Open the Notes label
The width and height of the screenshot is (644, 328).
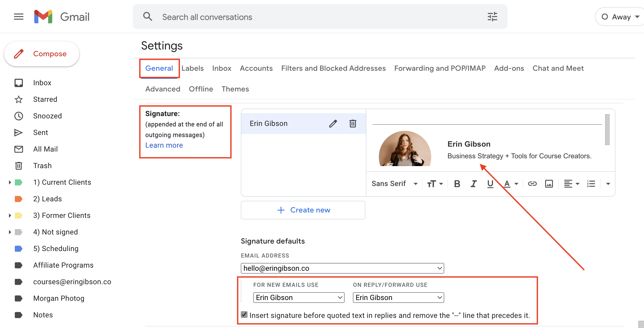point(43,315)
